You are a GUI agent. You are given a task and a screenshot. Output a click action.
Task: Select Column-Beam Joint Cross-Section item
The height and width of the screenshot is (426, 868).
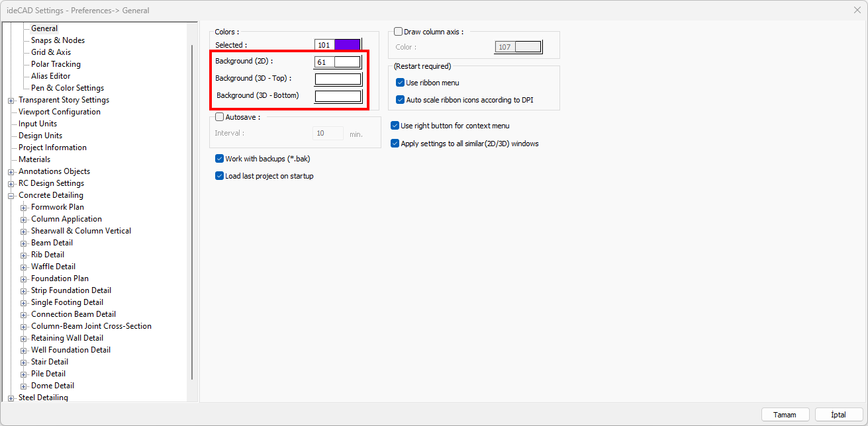pos(91,326)
